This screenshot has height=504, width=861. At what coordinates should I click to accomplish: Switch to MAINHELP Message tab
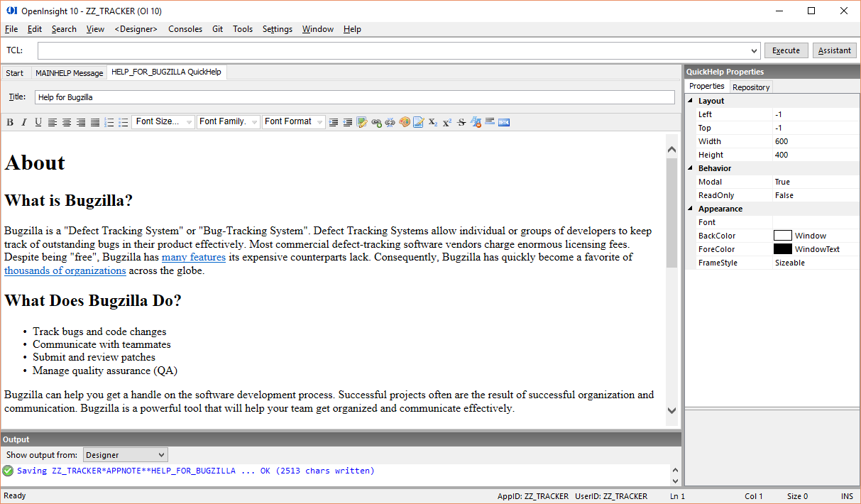69,73
